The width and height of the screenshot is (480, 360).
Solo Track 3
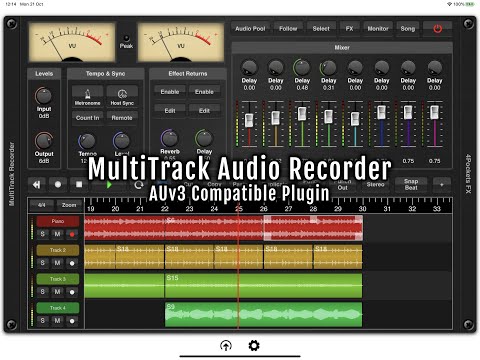coord(42,292)
